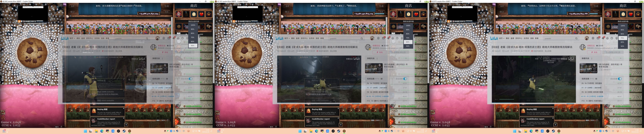Click the brown chest upgrade in the 42.075 window
This screenshot has height=134, width=644.
point(638,14)
